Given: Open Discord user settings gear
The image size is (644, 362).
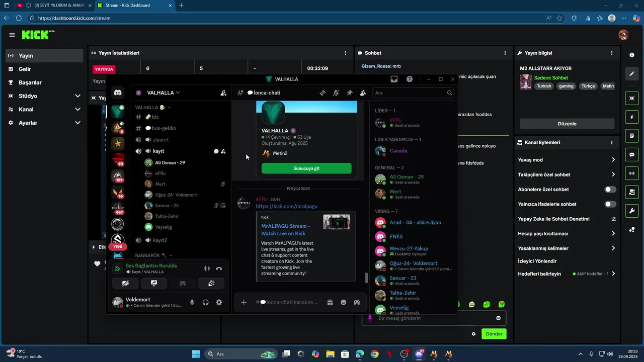Looking at the screenshot, I should coord(219,302).
